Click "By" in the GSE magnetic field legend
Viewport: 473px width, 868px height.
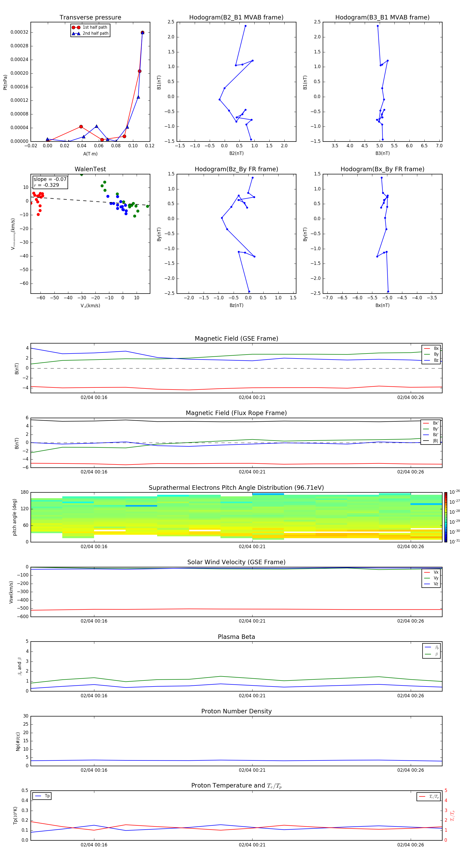point(436,355)
